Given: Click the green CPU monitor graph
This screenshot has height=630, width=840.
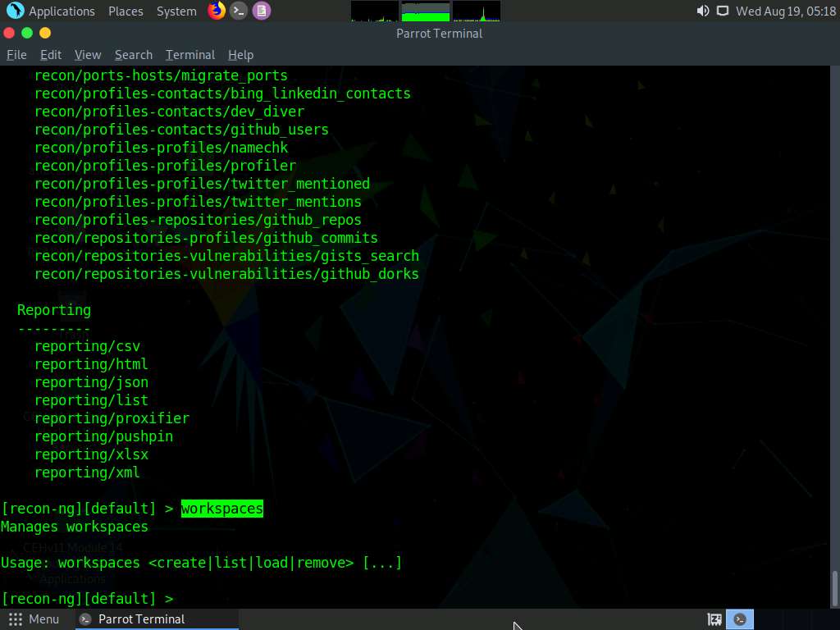Looking at the screenshot, I should pos(426,11).
